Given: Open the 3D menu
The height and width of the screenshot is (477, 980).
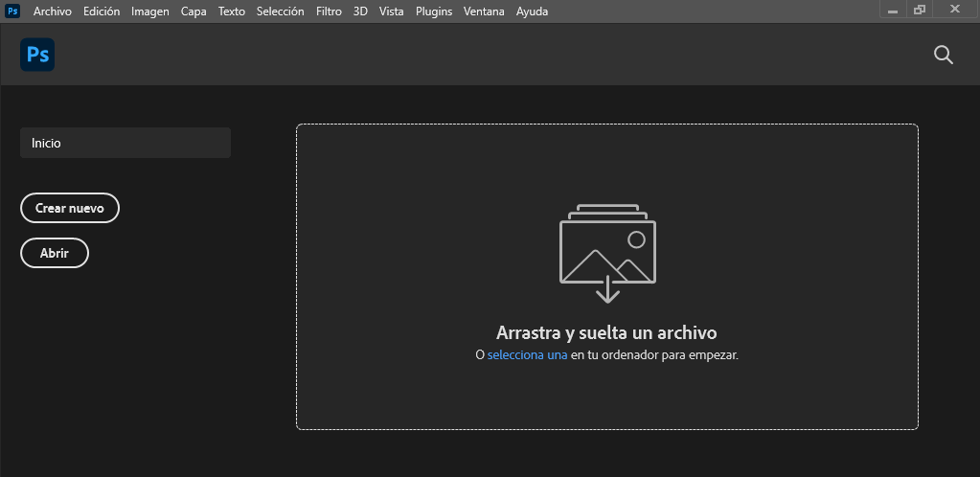Looking at the screenshot, I should (x=360, y=11).
